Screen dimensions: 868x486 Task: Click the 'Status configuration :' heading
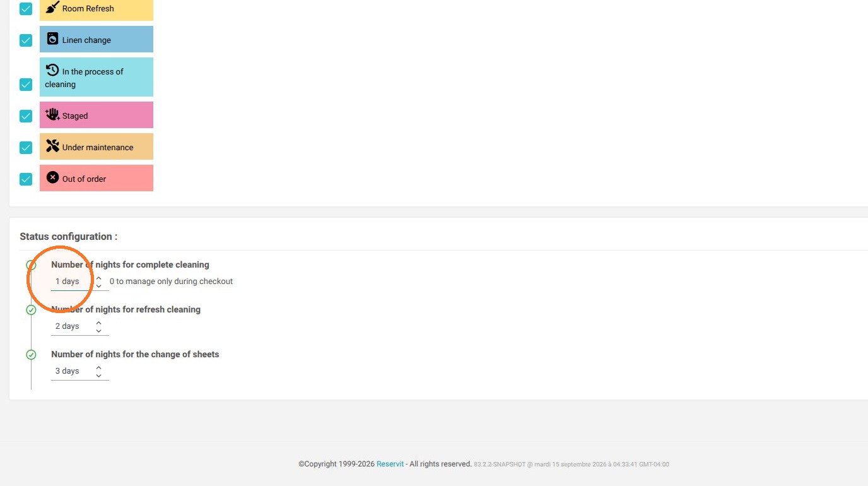[69, 237]
